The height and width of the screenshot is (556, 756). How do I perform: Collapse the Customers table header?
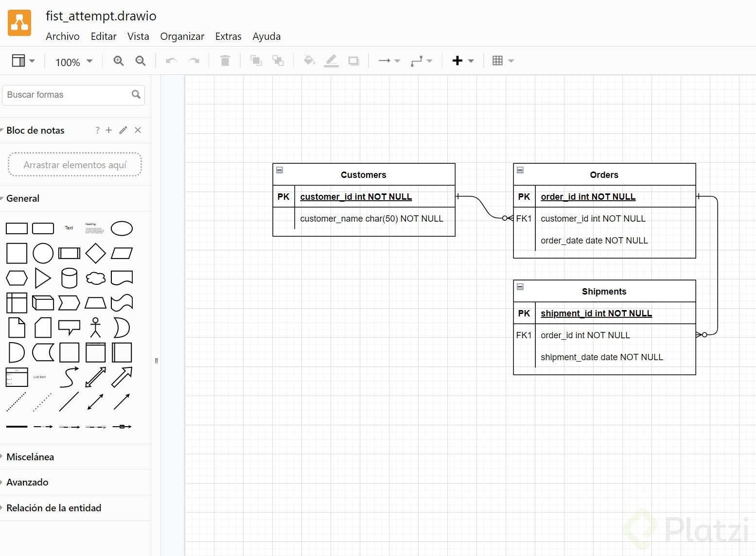coord(280,170)
